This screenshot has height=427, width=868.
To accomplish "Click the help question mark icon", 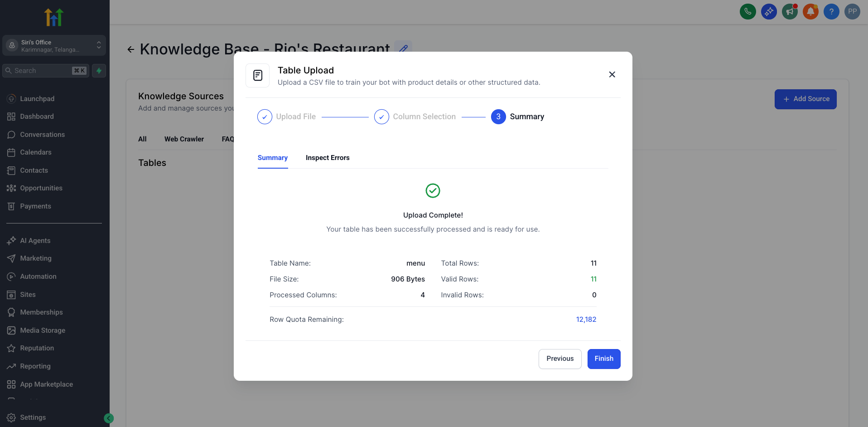I will [x=831, y=11].
